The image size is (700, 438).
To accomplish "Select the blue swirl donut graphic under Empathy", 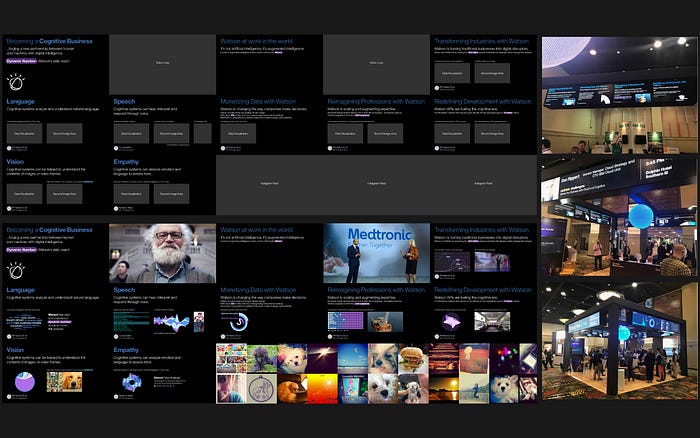I will point(132,382).
